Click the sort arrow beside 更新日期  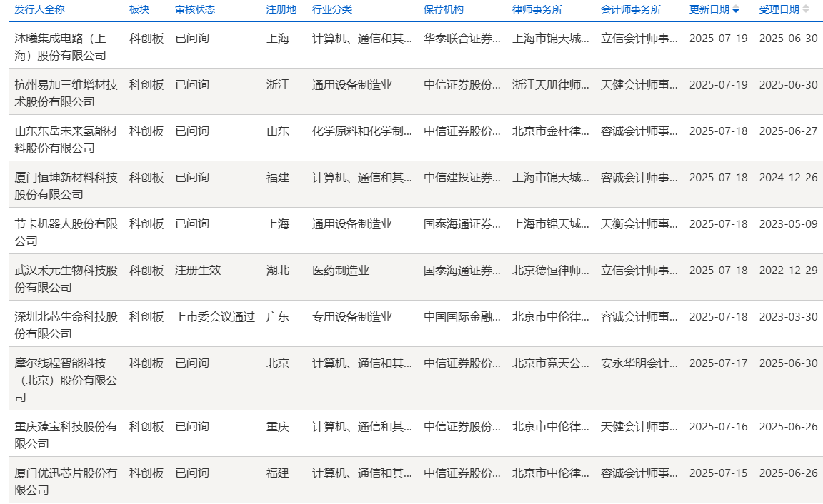(x=736, y=9)
